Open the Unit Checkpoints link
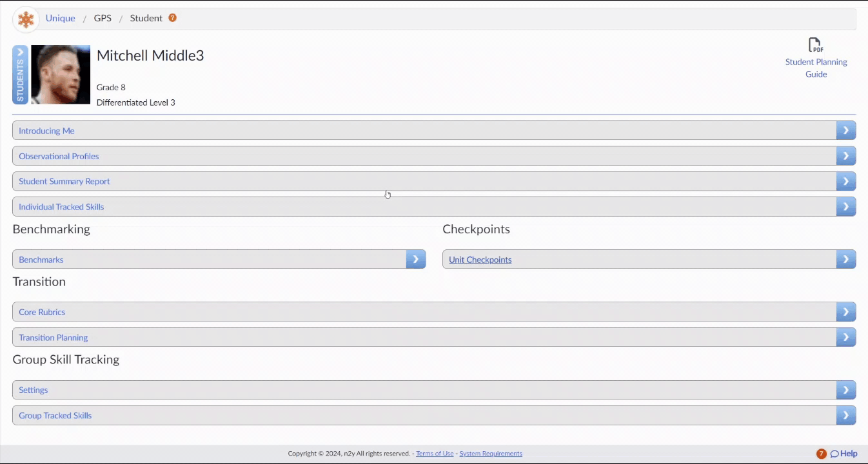Image resolution: width=868 pixels, height=464 pixels. pyautogui.click(x=480, y=260)
